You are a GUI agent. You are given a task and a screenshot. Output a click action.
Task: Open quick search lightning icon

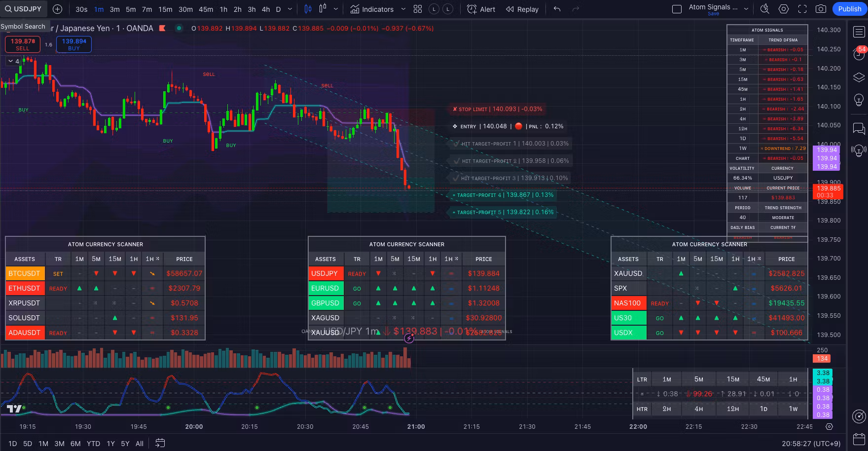point(764,9)
